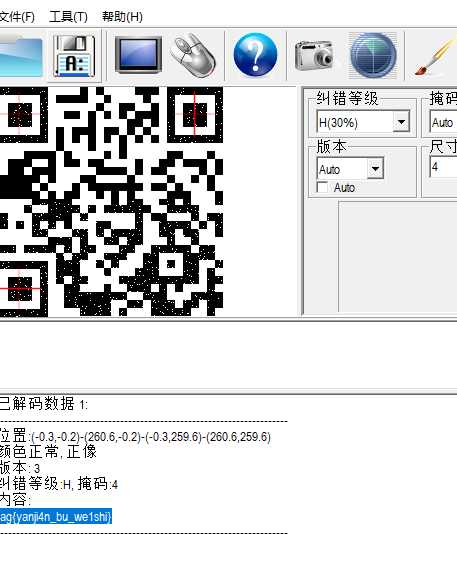
Task: Click the highlighted decoded flag text
Action: pyautogui.click(x=56, y=517)
